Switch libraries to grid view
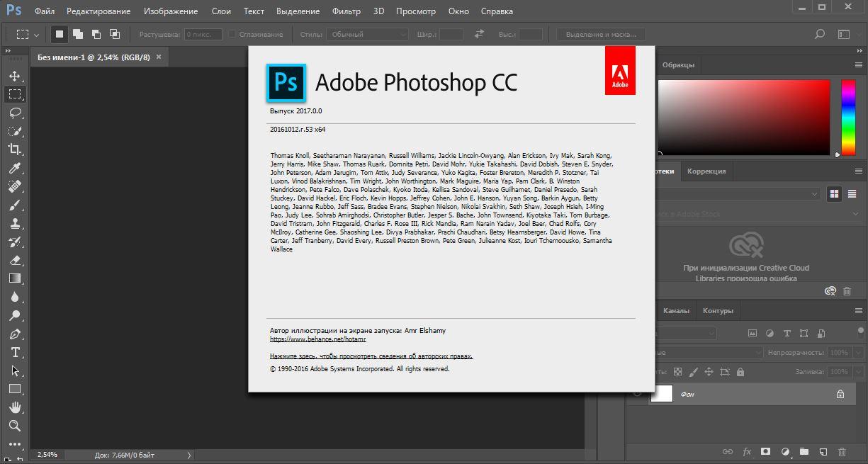Image resolution: width=868 pixels, height=464 pixels. pyautogui.click(x=834, y=193)
